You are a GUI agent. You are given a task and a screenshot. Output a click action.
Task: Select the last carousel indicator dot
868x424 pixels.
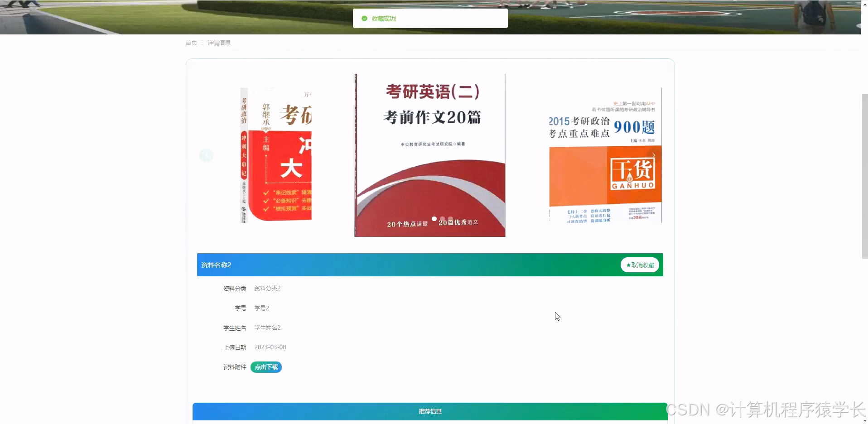click(x=451, y=219)
